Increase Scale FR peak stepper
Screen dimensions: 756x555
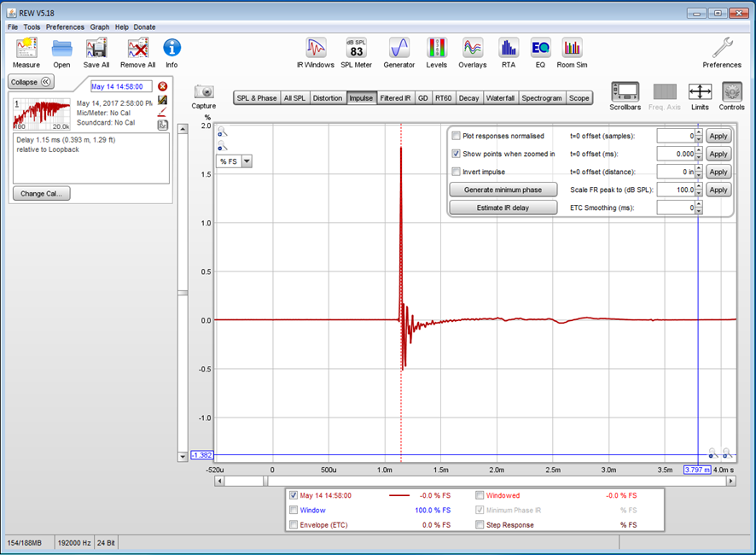[699, 186]
